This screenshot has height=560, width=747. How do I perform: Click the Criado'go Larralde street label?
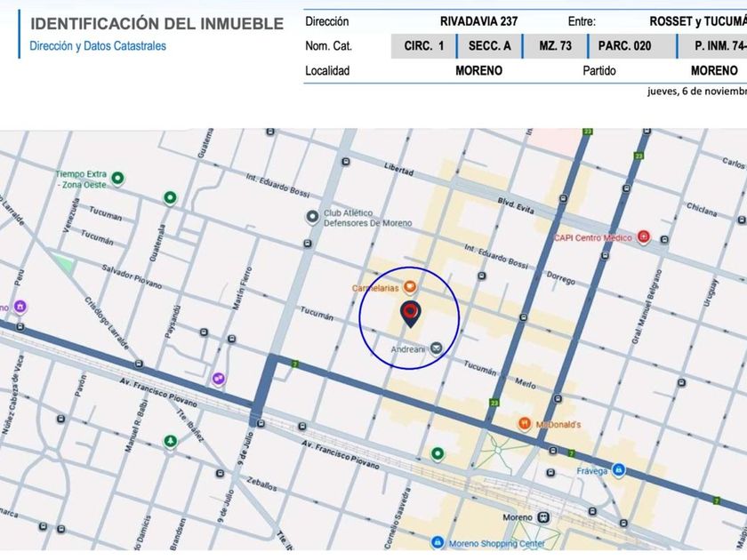tap(107, 324)
